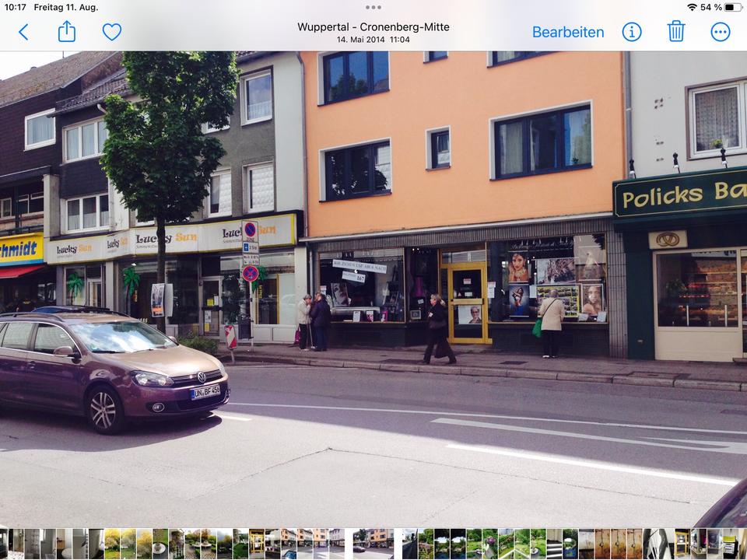Image resolution: width=747 pixels, height=560 pixels.
Task: Go back using the back chevron
Action: click(23, 32)
